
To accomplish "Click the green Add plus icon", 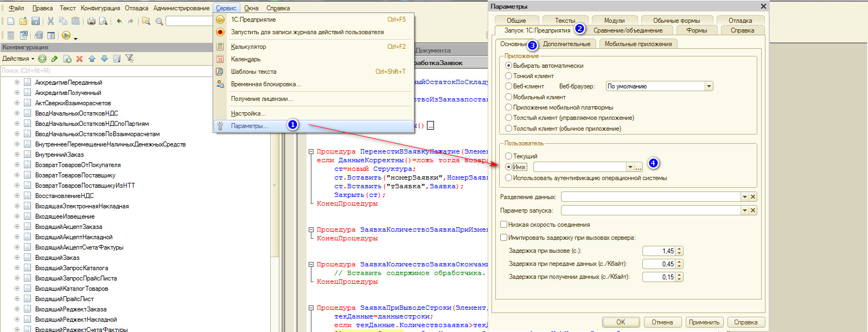I will (42, 59).
